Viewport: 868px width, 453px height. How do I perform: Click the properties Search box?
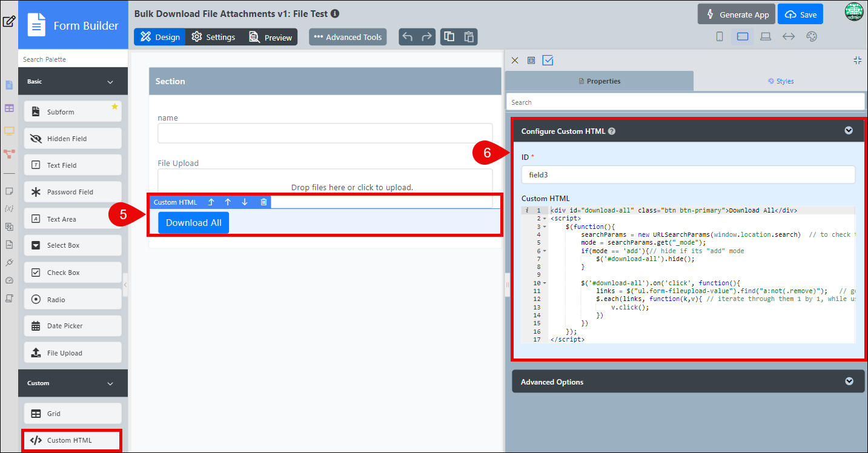tap(686, 102)
